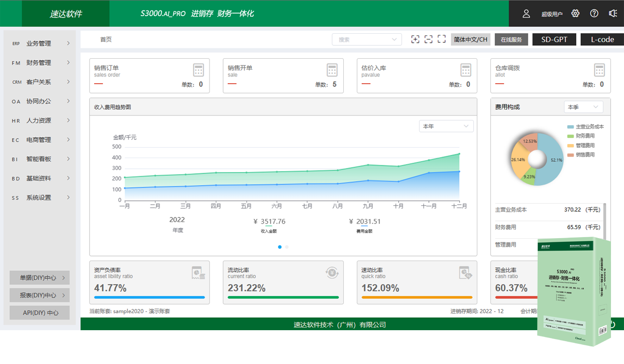Click calculator icon on 销售订单 card
Viewport: 624px width, 364px height.
click(x=199, y=70)
